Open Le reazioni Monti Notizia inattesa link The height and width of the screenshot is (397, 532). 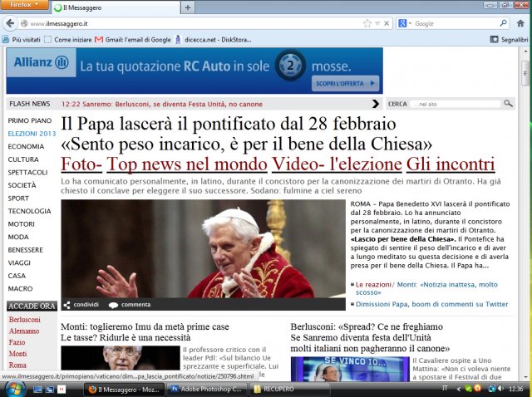click(426, 288)
